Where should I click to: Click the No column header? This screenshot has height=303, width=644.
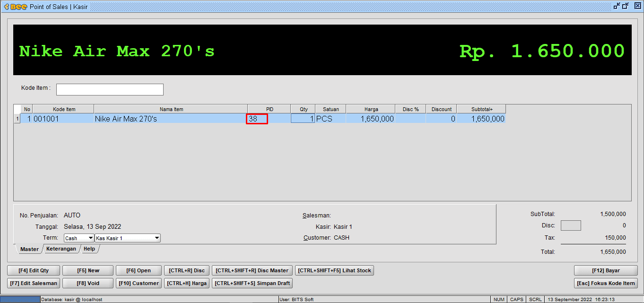tap(27, 109)
